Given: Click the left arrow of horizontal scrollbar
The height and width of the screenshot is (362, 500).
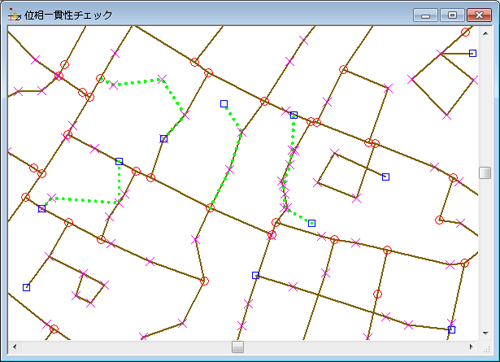Looking at the screenshot, I should pos(14,347).
